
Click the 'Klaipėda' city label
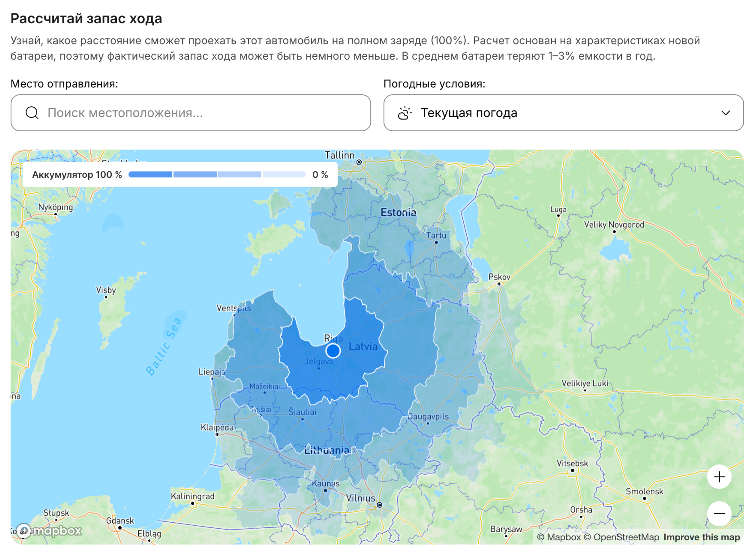click(x=217, y=428)
